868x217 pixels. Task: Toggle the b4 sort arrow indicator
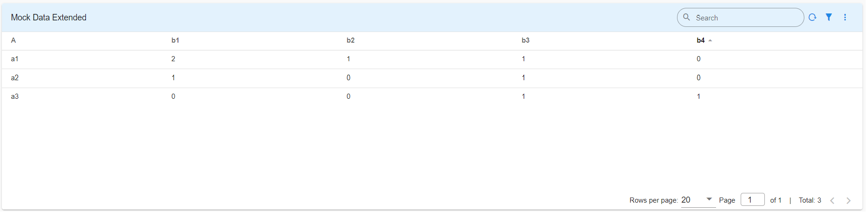(x=710, y=41)
